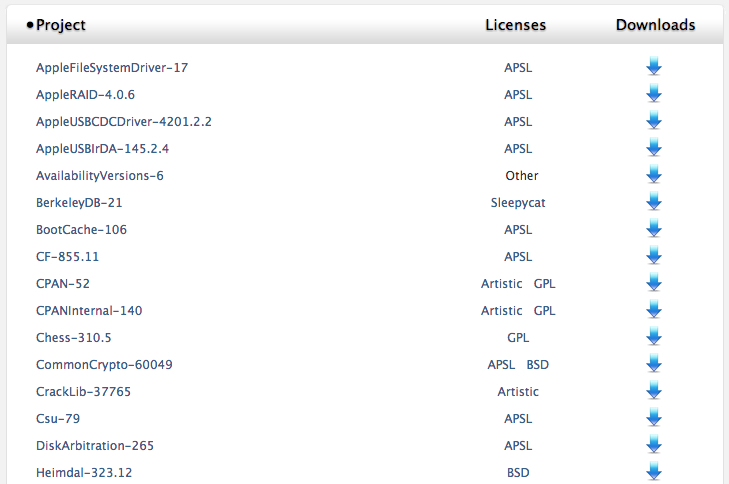Image resolution: width=729 pixels, height=484 pixels.
Task: Open the Artistic license for CPANInternal-140
Action: coord(501,311)
